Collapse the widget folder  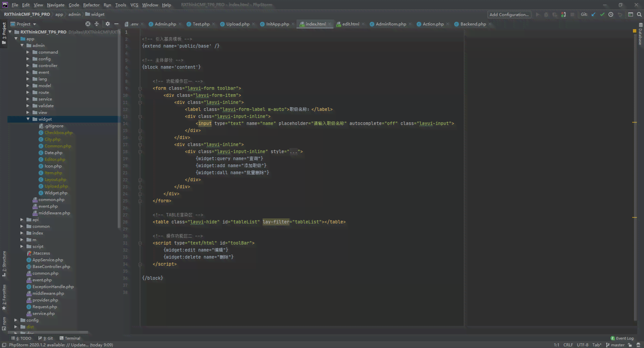(28, 119)
